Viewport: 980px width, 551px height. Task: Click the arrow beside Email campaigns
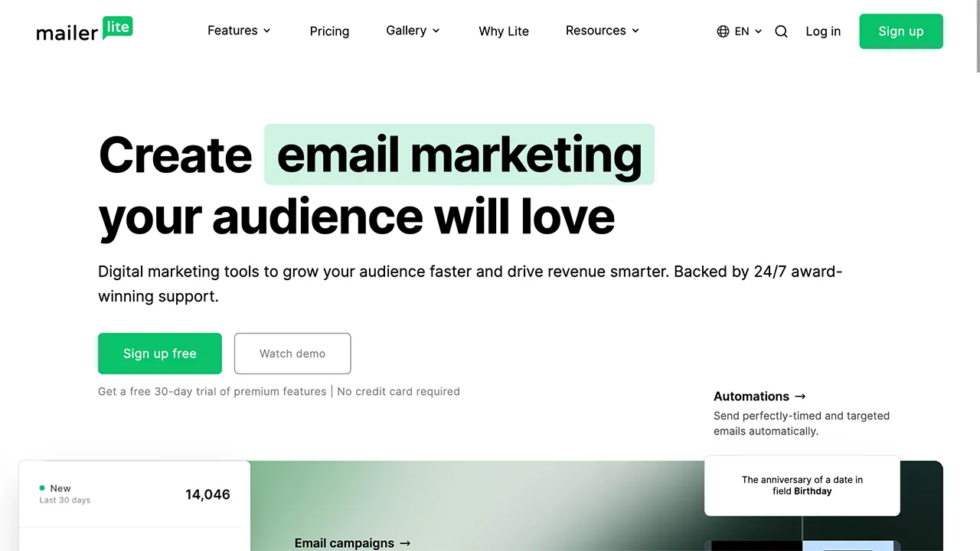pos(404,543)
